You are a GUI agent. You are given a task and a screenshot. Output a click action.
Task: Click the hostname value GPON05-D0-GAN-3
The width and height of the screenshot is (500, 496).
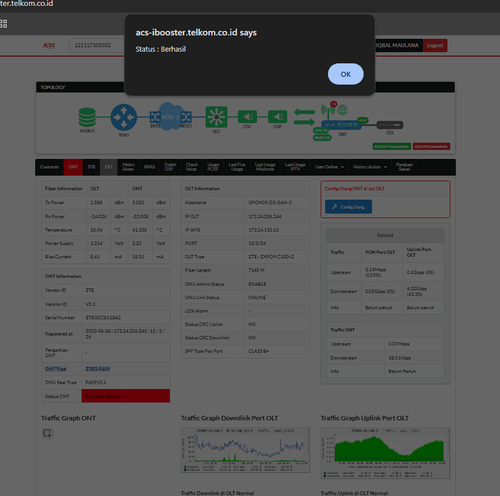pos(270,202)
